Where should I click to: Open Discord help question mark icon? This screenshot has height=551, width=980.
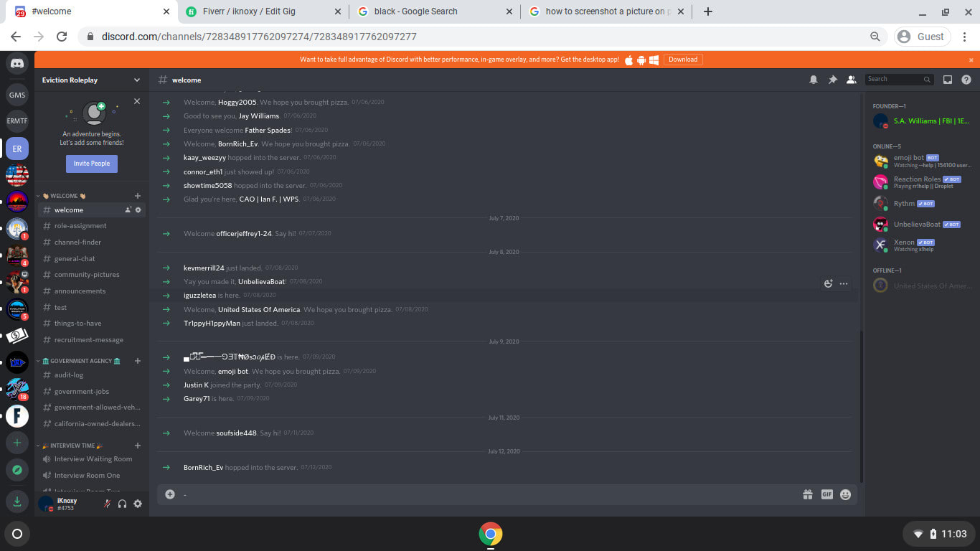pyautogui.click(x=966, y=80)
